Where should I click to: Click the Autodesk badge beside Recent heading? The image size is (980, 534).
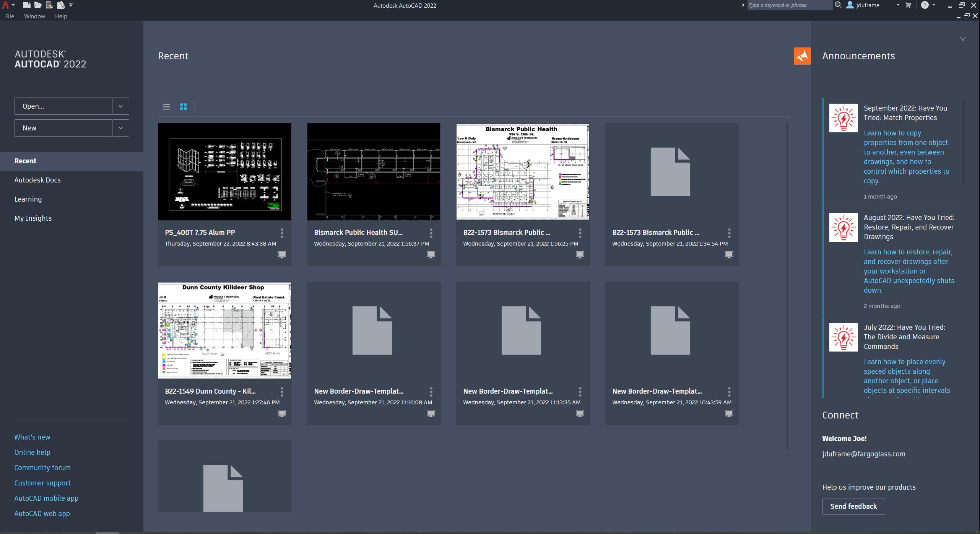point(802,56)
